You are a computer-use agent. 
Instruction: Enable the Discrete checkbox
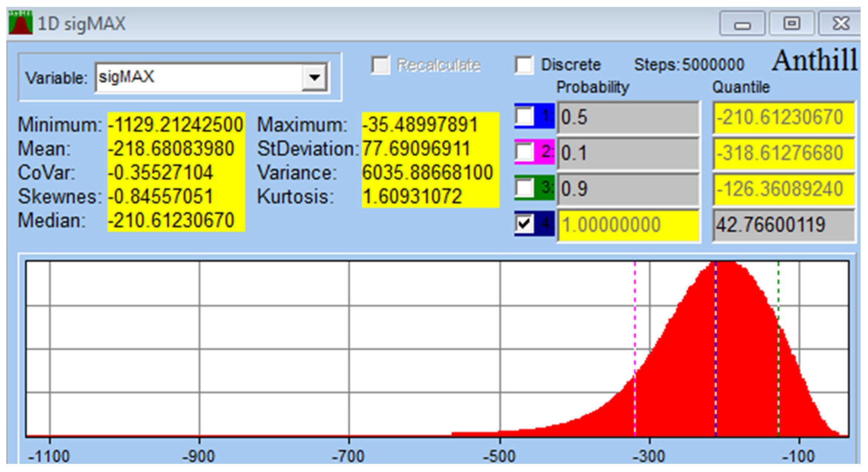[524, 65]
